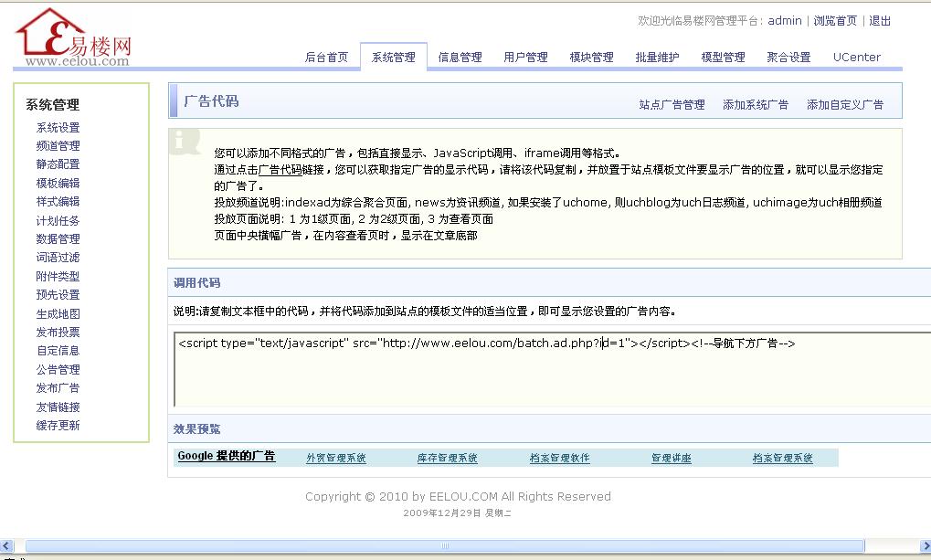Click the Google 提供的广告 link
The image size is (931, 560).
click(x=227, y=456)
